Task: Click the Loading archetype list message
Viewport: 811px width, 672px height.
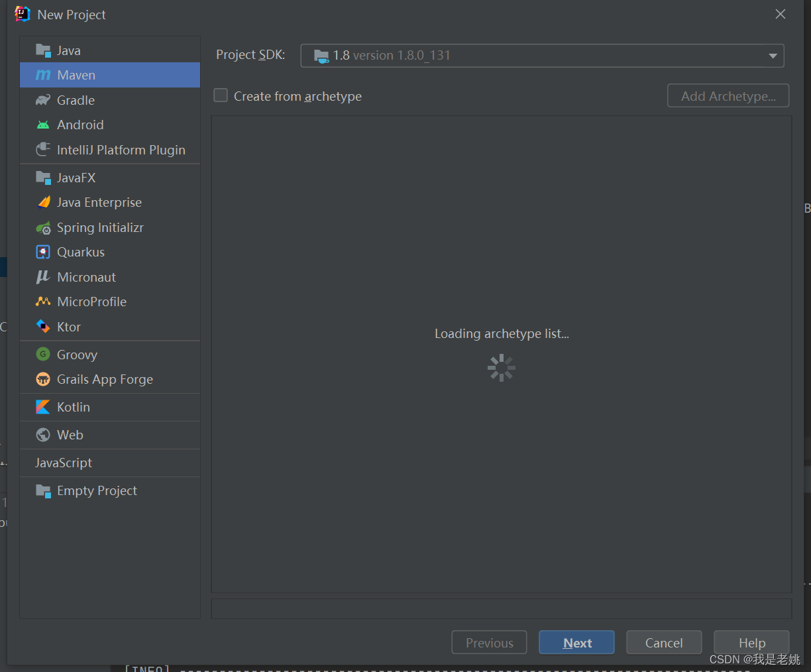Action: click(x=502, y=333)
